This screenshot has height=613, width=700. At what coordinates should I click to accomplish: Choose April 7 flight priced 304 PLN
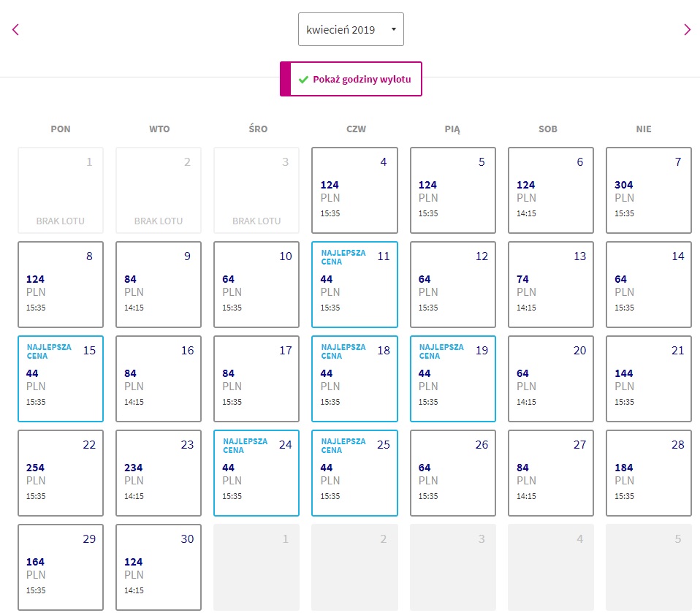(649, 190)
